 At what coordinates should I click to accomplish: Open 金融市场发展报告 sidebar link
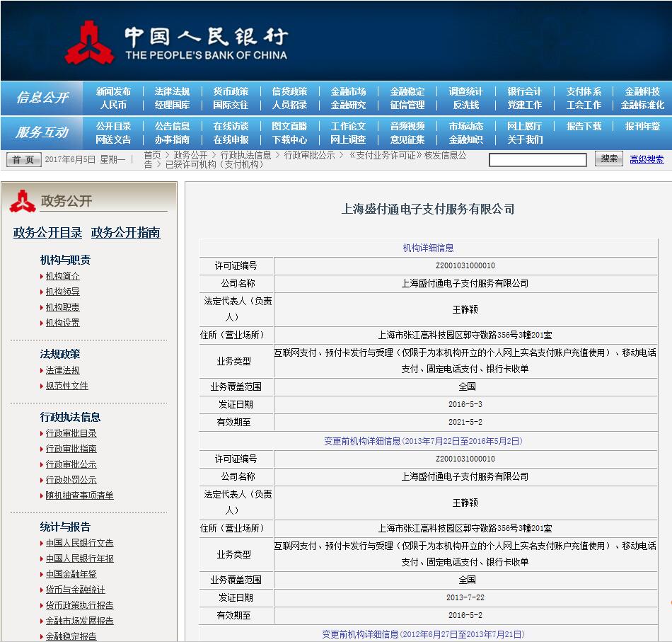(x=80, y=621)
